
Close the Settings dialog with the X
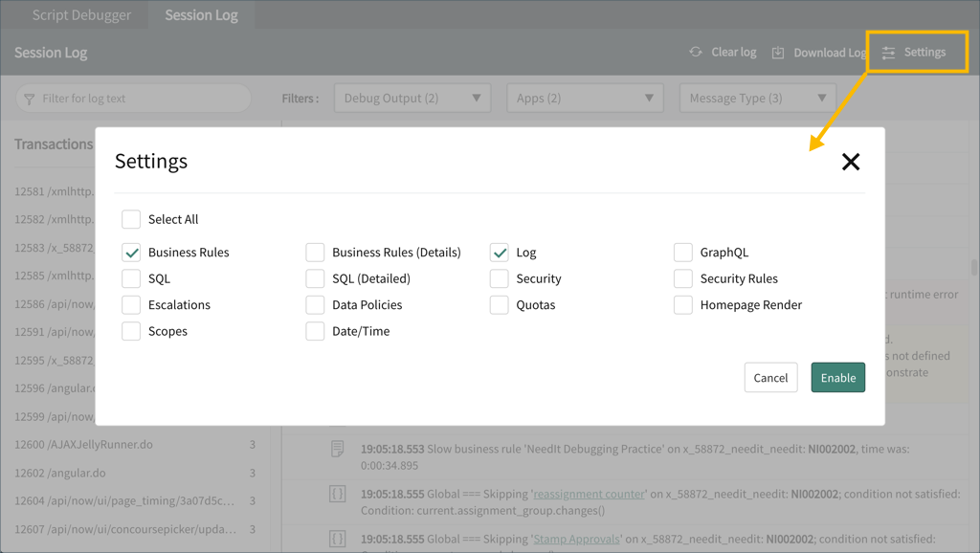[851, 162]
